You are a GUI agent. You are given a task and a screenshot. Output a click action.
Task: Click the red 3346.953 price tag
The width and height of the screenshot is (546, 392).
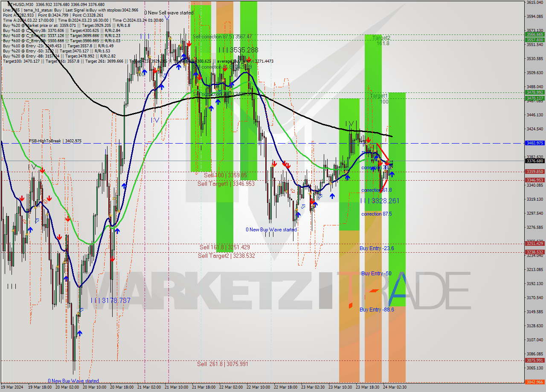(x=534, y=180)
